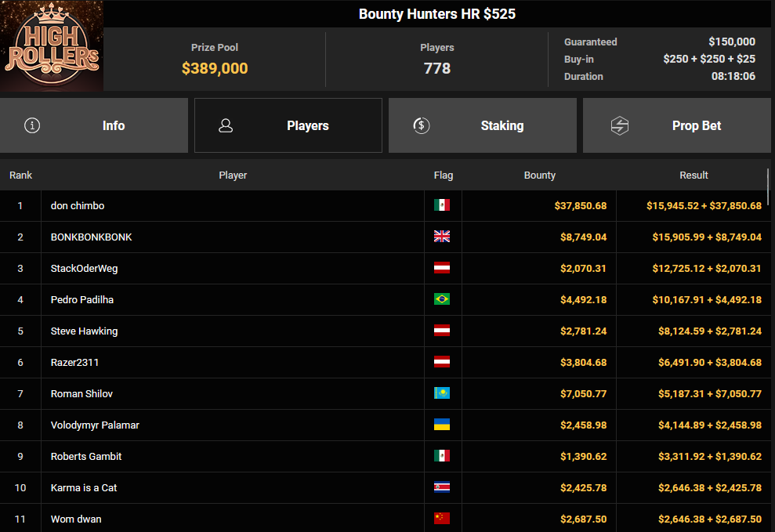Click the Staking dollar coin icon
This screenshot has height=532, width=775.
pos(421,125)
